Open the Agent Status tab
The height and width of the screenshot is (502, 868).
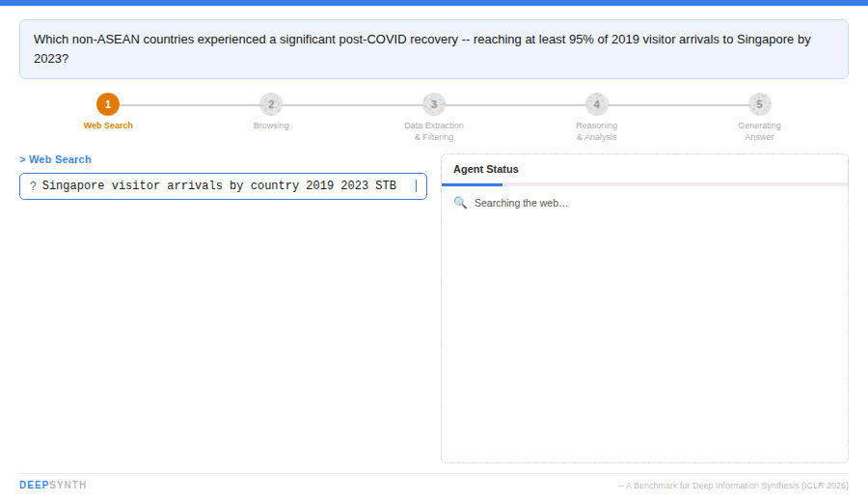[486, 169]
